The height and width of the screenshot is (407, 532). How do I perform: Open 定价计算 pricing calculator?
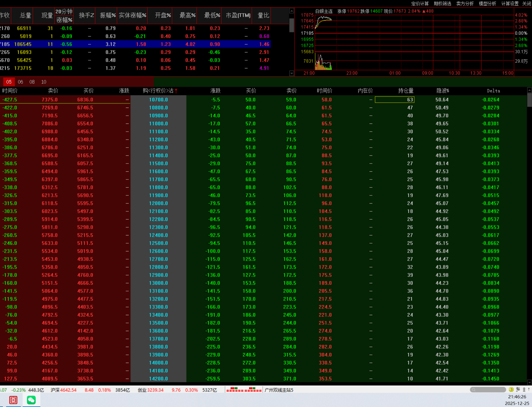tap(420, 3)
